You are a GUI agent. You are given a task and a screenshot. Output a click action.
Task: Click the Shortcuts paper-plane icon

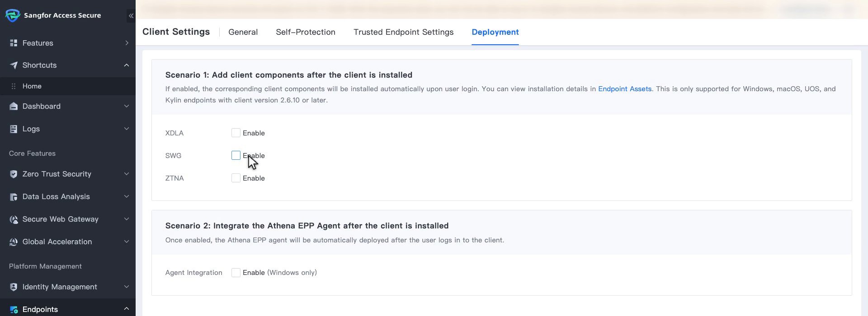coord(14,65)
